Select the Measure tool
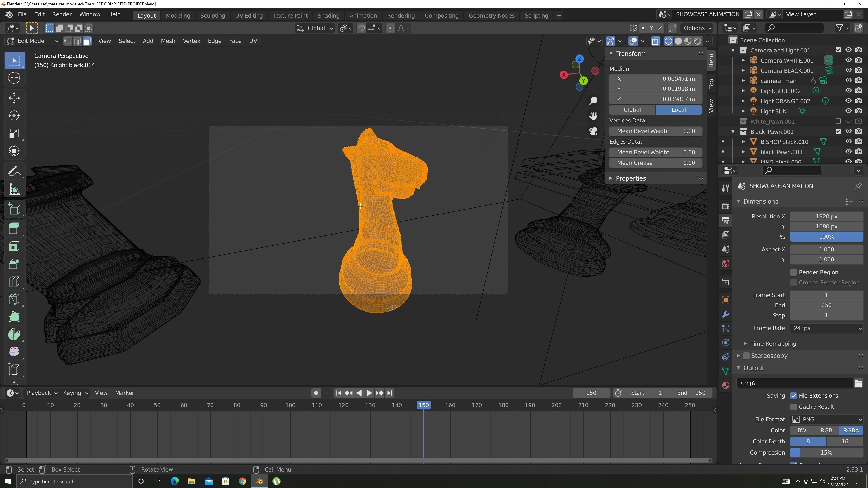Viewport: 868px width, 488px height. (14, 189)
